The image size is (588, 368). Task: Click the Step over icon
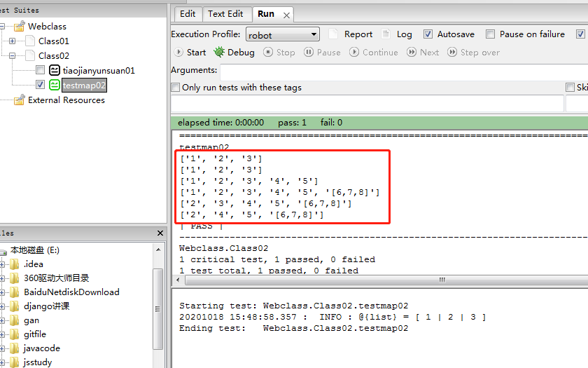tap(452, 52)
